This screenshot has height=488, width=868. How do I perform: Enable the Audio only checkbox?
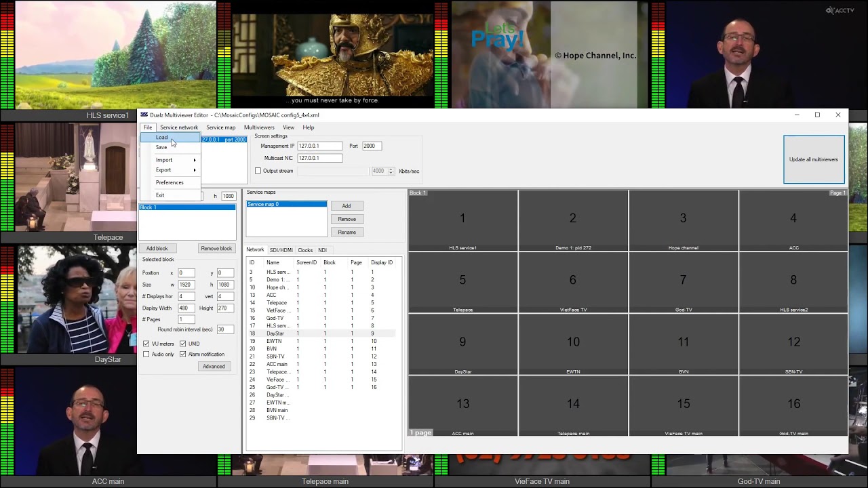tap(146, 354)
